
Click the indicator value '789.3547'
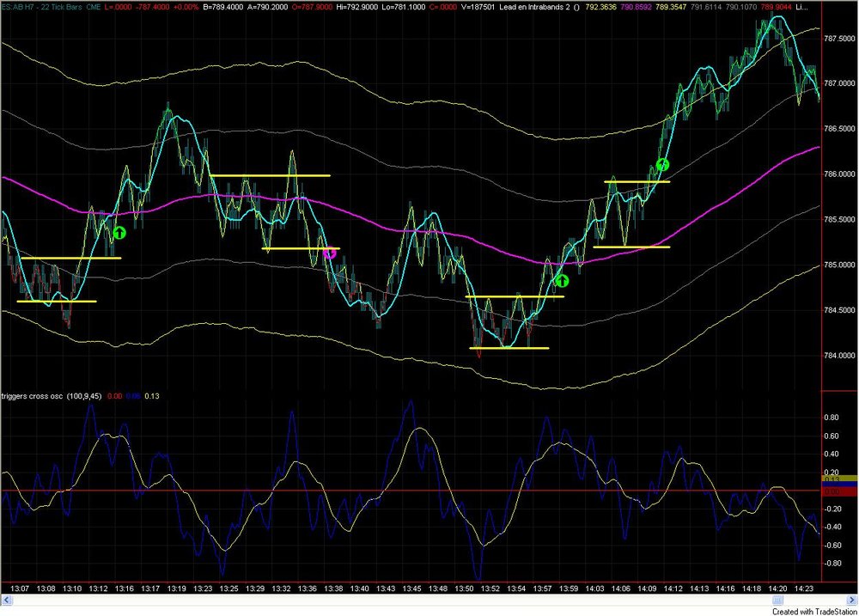671,7
